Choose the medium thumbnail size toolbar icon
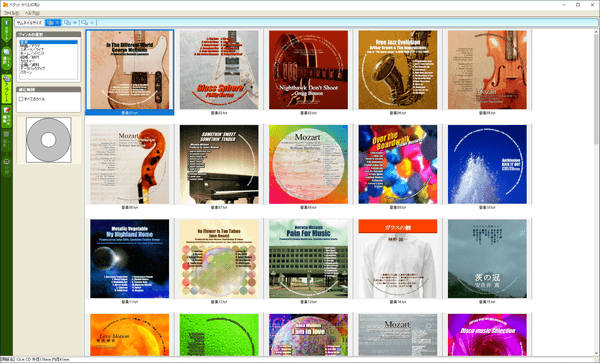Image resolution: width=600 pixels, height=363 pixels. [x=70, y=23]
